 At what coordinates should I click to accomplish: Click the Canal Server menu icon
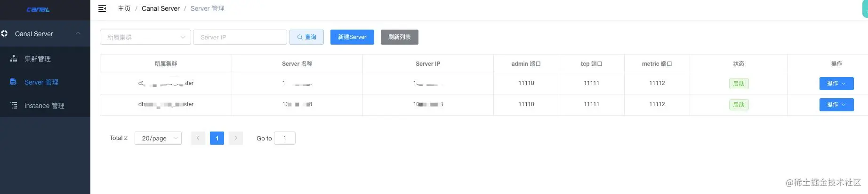(x=5, y=33)
